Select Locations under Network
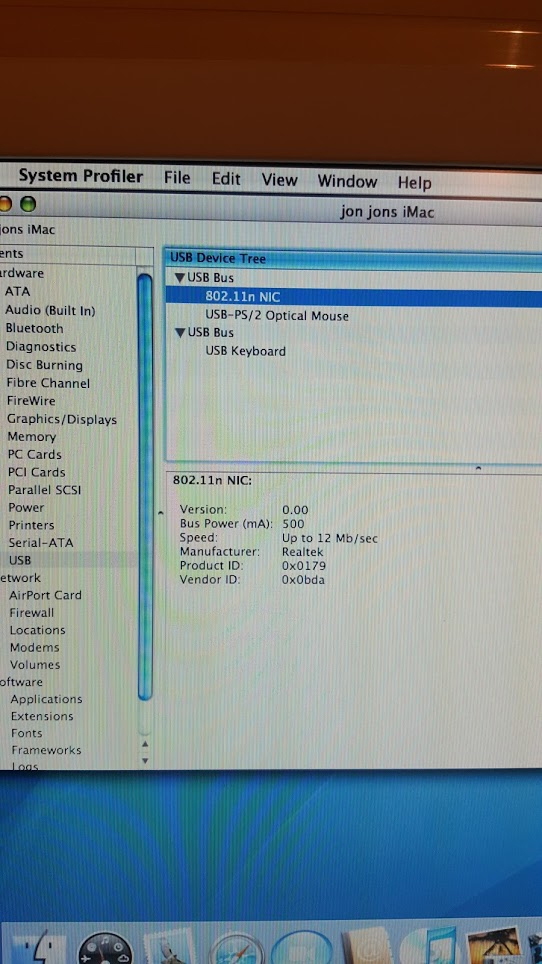The width and height of the screenshot is (542, 964). [37, 630]
